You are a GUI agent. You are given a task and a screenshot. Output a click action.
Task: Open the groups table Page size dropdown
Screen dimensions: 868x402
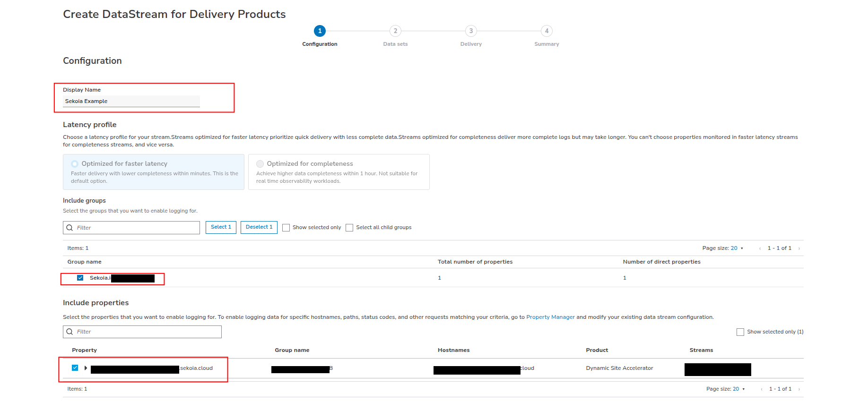737,248
